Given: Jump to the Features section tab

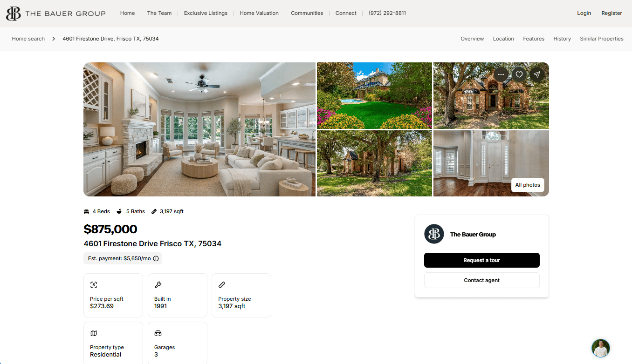Looking at the screenshot, I should 534,39.
